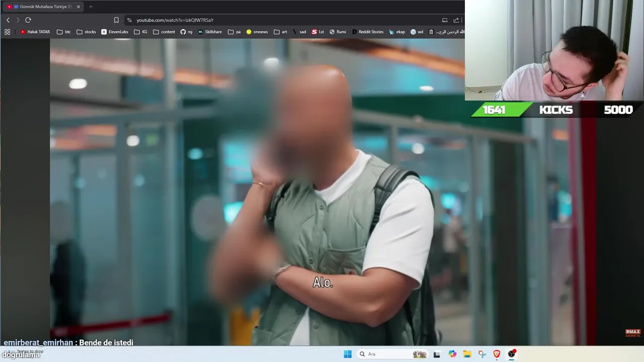Open the content bookmarks folder
This screenshot has width=644, height=362.
pos(164,32)
